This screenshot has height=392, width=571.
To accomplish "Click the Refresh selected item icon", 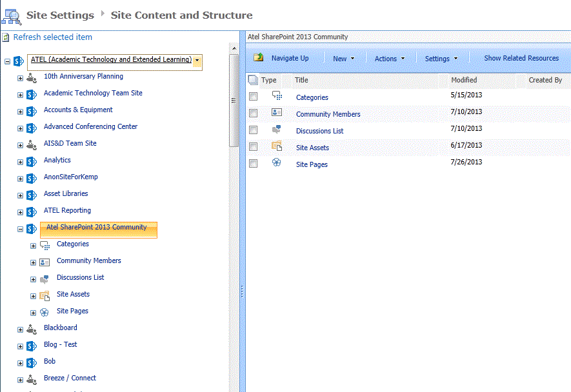I will click(x=5, y=37).
